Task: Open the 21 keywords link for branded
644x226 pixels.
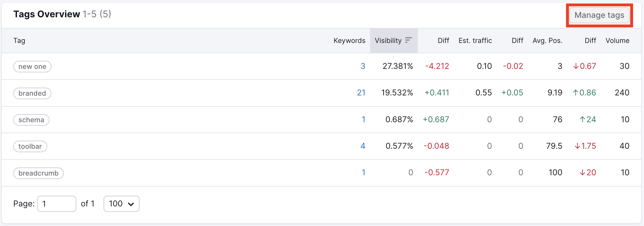Action: coord(361,93)
